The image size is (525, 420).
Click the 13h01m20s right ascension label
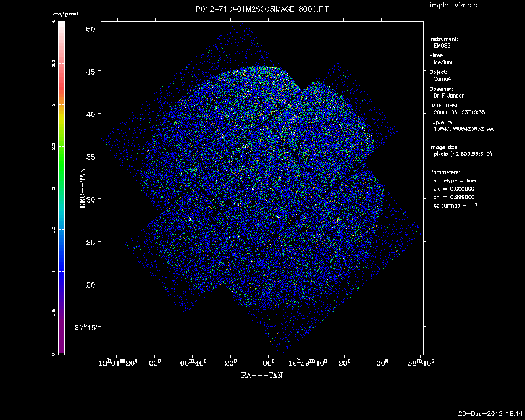point(118,363)
